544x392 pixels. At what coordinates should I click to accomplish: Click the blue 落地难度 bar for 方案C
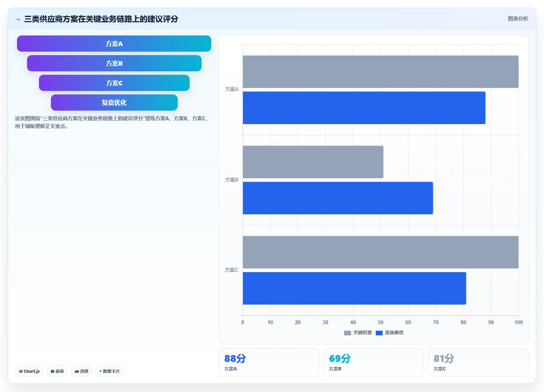pos(354,288)
